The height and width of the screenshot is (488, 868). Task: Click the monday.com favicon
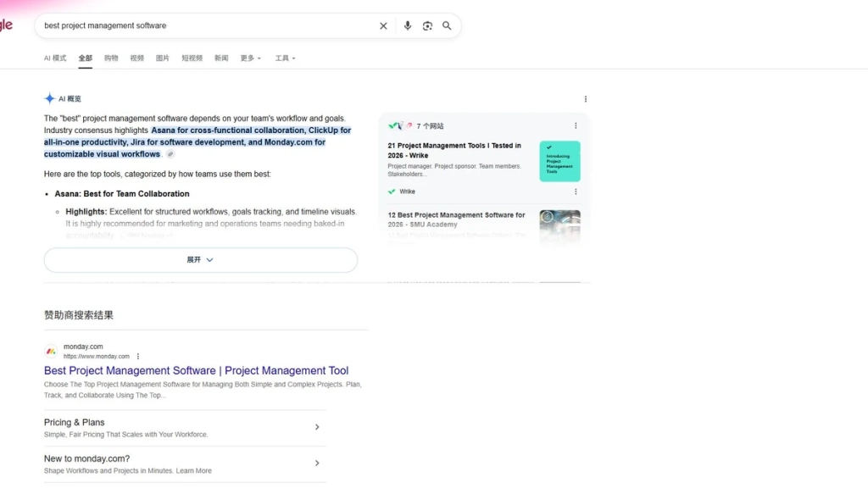pos(51,352)
